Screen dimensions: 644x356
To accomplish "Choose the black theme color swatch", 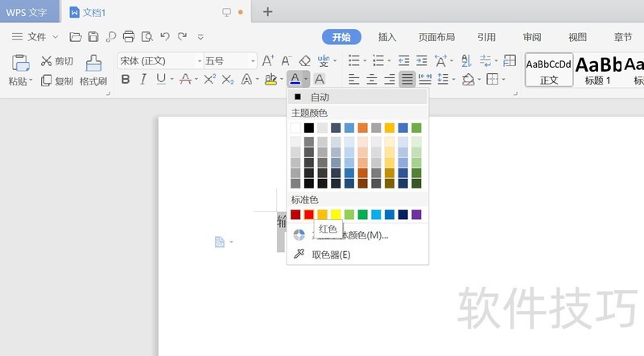I will (309, 128).
